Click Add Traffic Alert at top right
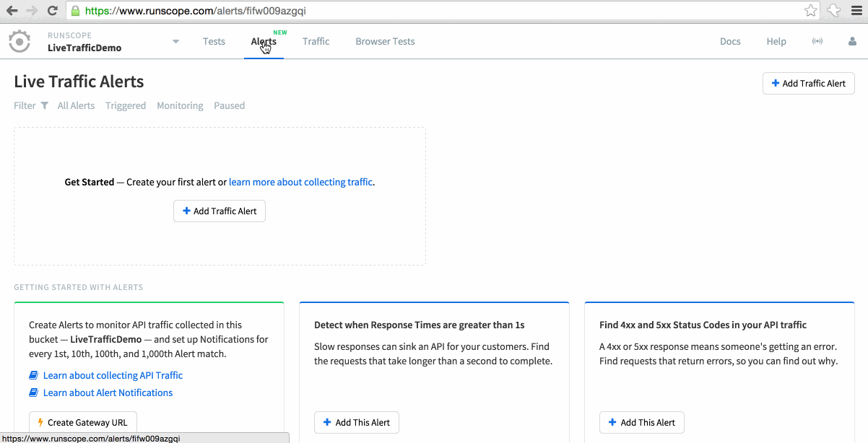 809,83
